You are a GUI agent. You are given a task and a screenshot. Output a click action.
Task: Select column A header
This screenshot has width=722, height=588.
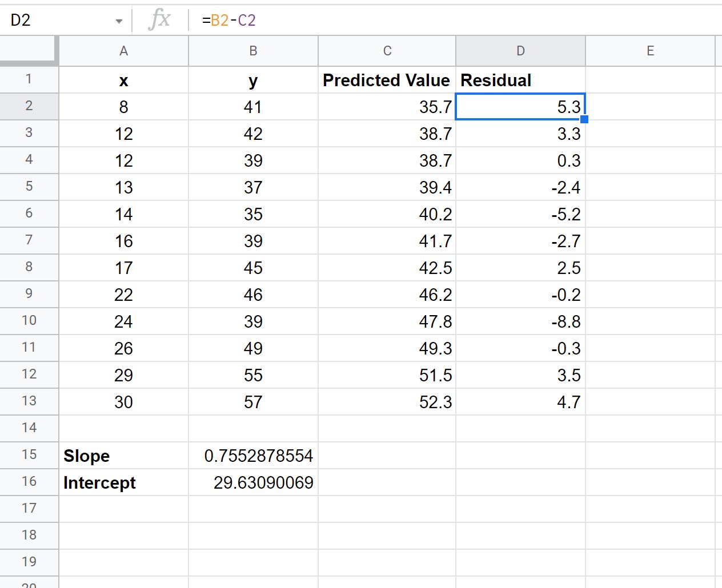click(x=123, y=51)
